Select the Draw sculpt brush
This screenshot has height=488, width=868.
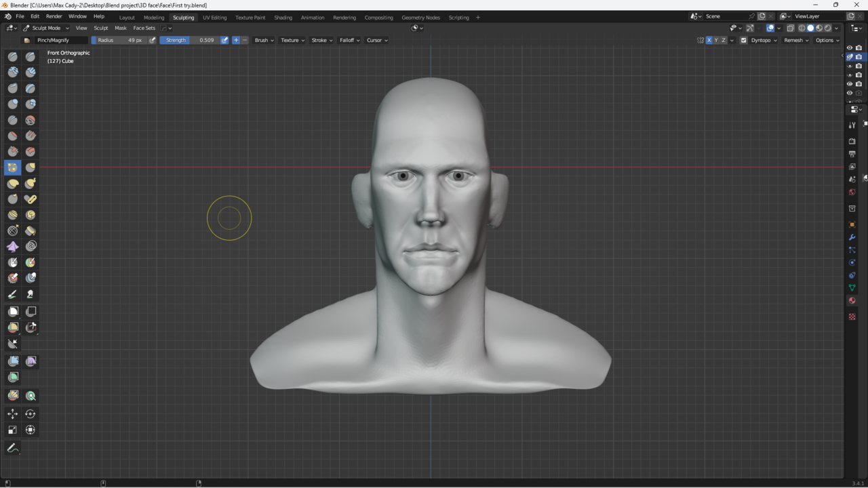coord(13,57)
